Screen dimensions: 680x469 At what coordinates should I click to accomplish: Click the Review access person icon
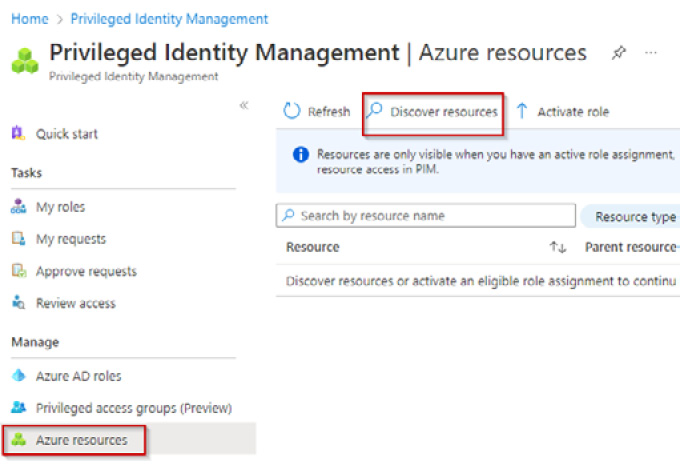18,302
